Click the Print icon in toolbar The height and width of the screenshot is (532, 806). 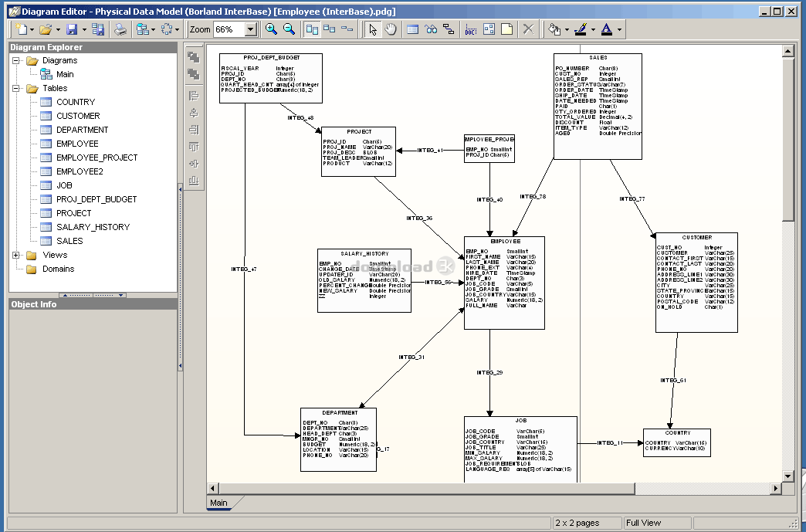120,29
